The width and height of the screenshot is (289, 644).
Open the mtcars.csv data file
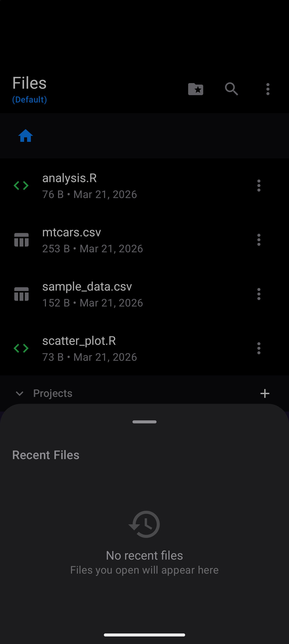point(71,232)
